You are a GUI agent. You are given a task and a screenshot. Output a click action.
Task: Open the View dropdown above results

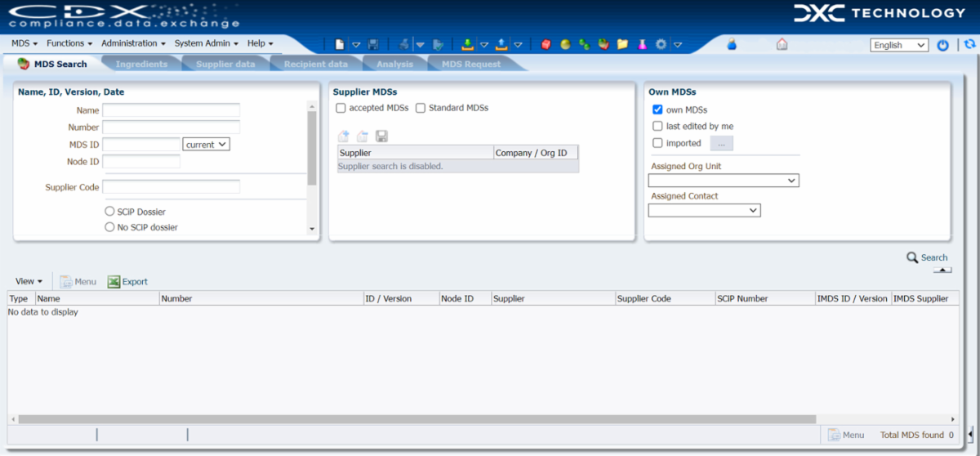click(29, 281)
